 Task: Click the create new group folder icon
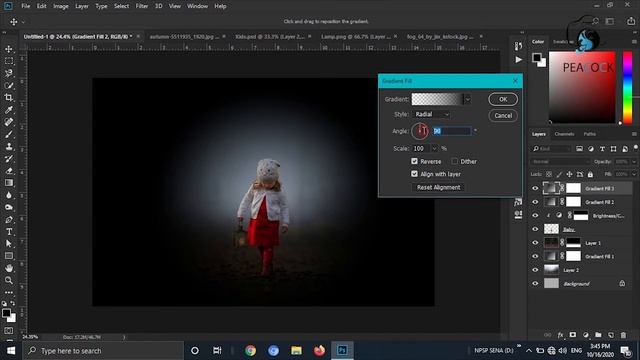tap(598, 335)
